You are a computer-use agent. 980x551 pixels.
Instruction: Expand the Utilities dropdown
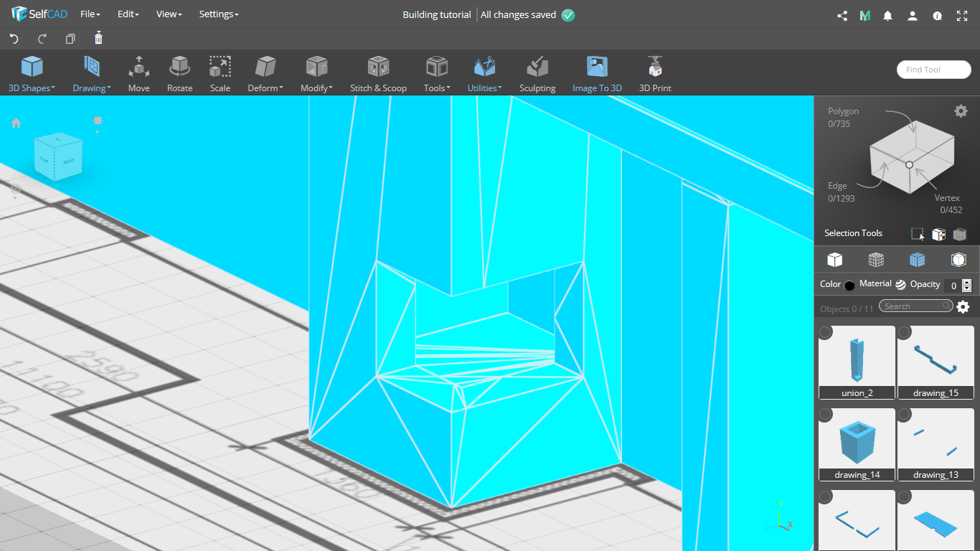[x=484, y=75]
